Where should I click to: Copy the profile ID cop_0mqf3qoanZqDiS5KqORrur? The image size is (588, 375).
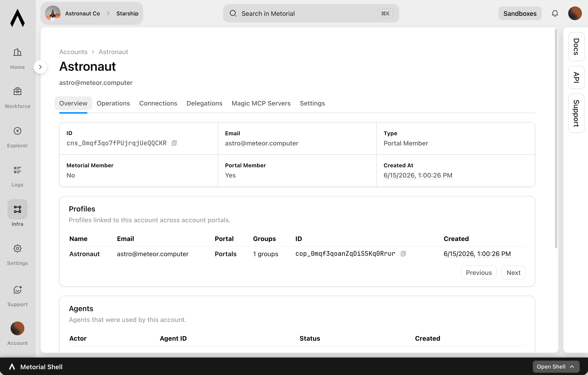point(403,254)
